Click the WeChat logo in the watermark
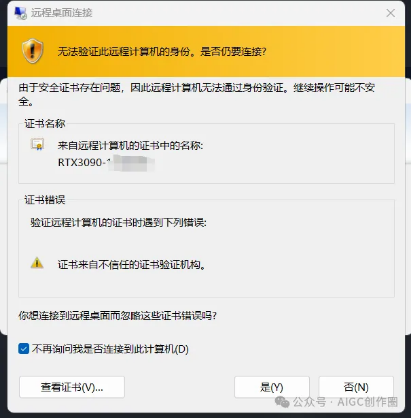This screenshot has width=411, height=418. pyautogui.click(x=282, y=402)
